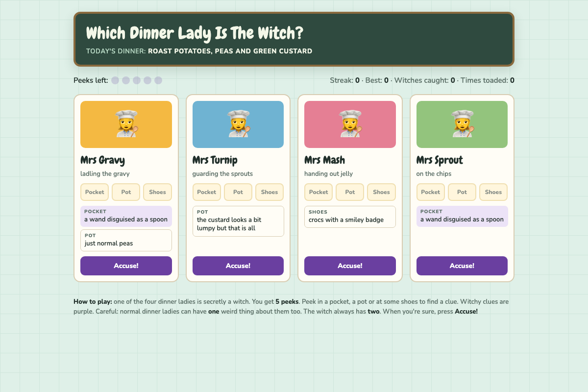Click the 'Mrs Mash' name heading

[x=324, y=160]
